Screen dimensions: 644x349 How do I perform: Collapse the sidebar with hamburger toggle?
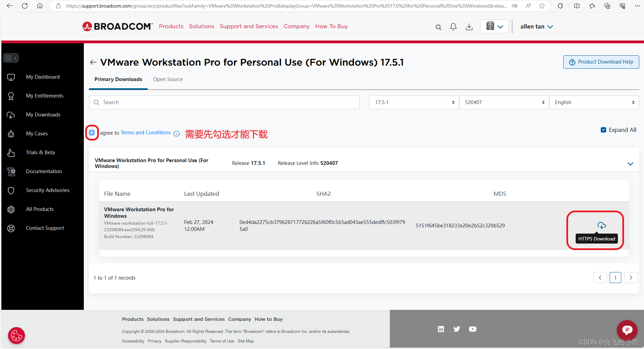(11, 58)
